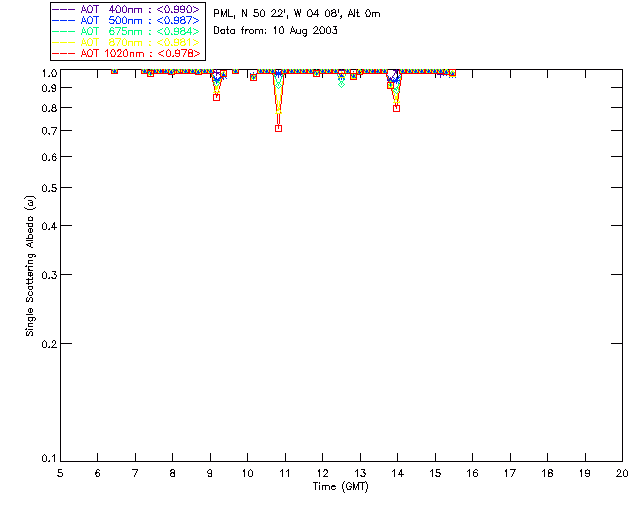The image size is (640, 512).
Task: Click the x-axis tick label 20
Action: (622, 473)
